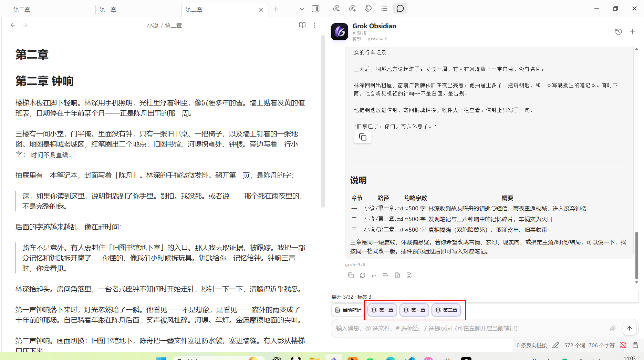The width and height of the screenshot is (644, 360).
Task: Send the message with up arrow
Action: click(629, 328)
